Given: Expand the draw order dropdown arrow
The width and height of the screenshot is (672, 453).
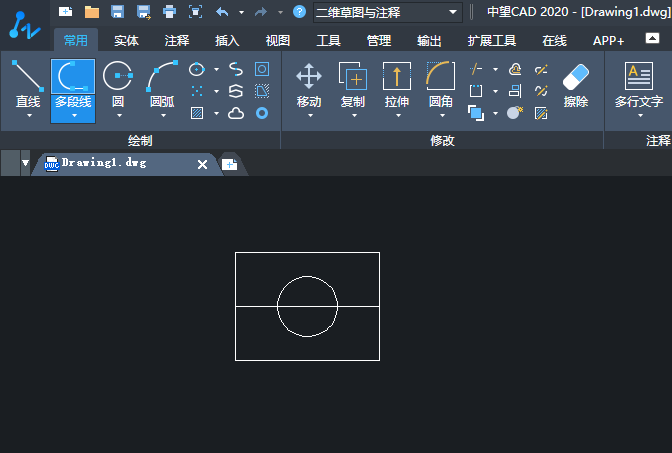Looking at the screenshot, I should pos(495,113).
